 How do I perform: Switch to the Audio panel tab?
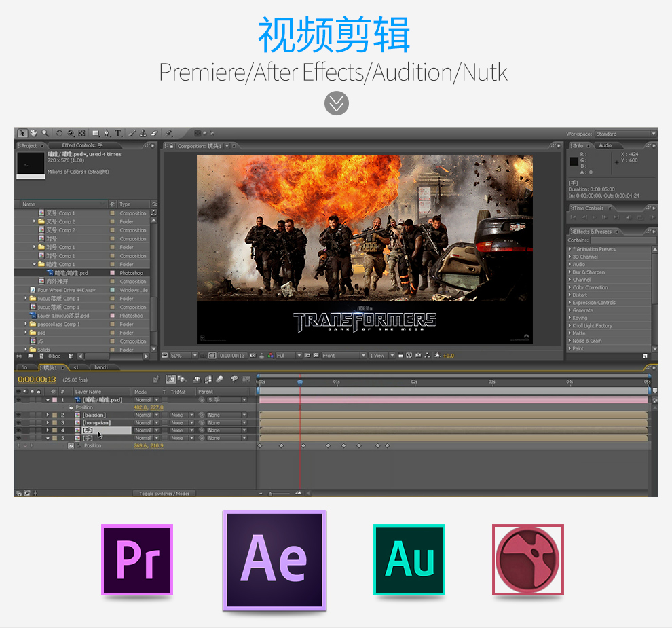605,145
